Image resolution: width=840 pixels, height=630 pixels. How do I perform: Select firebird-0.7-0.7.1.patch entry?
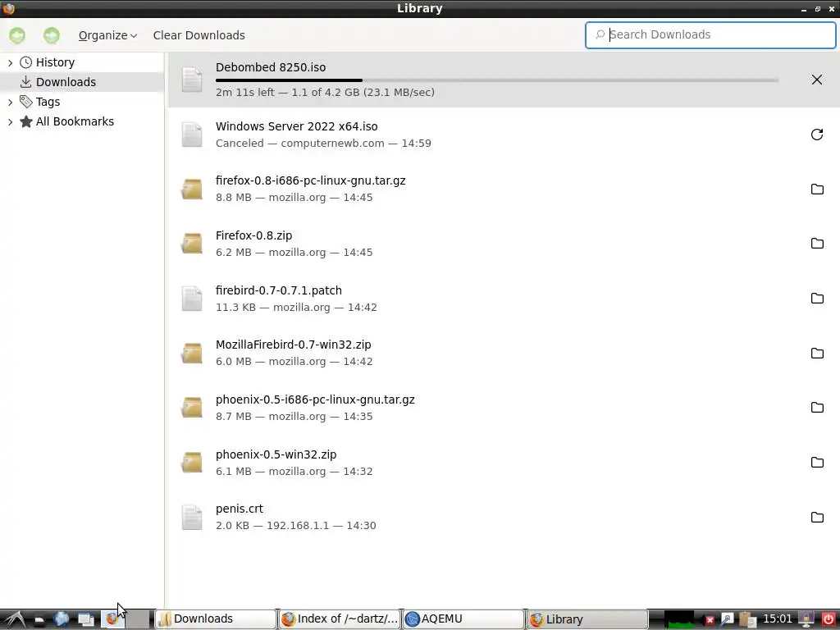click(504, 299)
